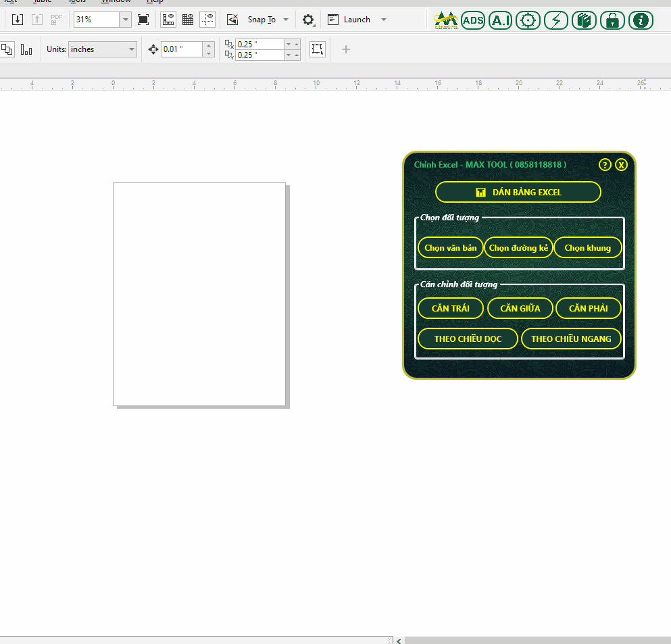Close the MAX TOOL panel with X
671x644 pixels.
point(621,165)
